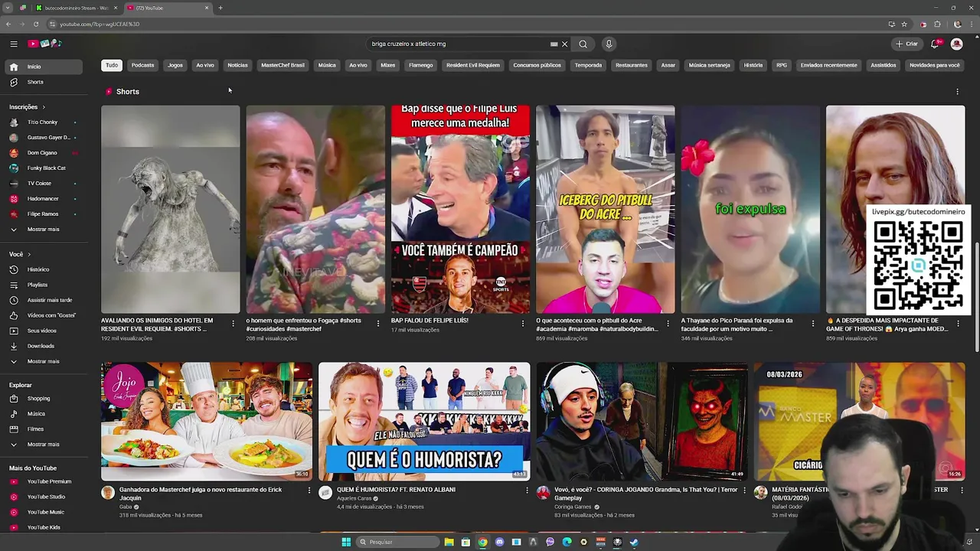Click the search input field
Viewport: 980px width, 551px height.
click(x=458, y=44)
